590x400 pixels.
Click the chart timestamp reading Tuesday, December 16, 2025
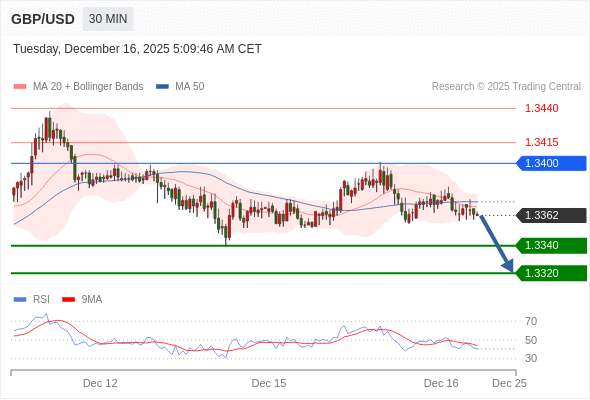tap(137, 49)
